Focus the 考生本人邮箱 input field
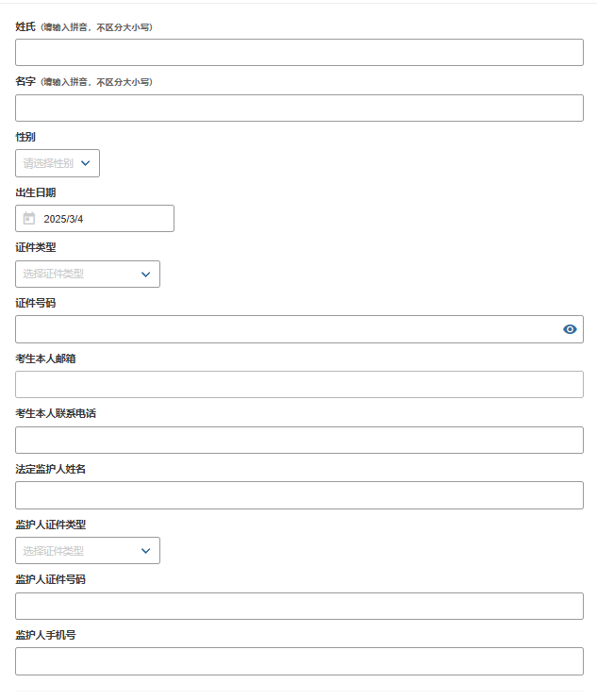This screenshot has width=597, height=700. pos(299,384)
